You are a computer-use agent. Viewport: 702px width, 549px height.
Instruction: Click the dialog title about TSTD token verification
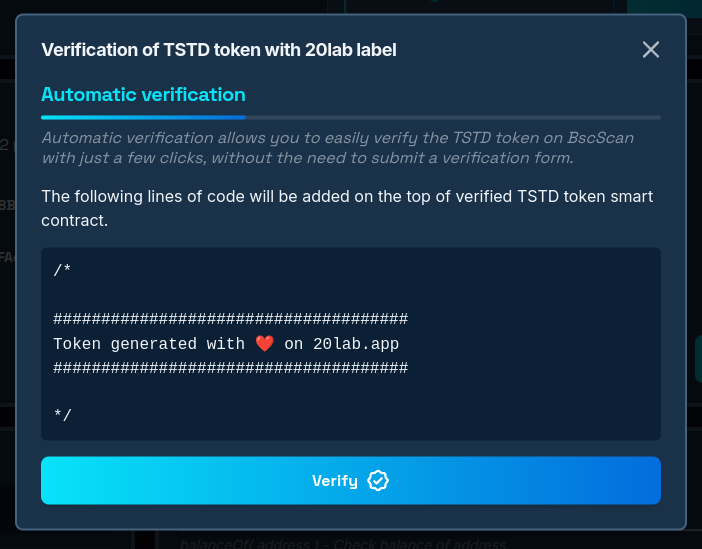click(218, 50)
